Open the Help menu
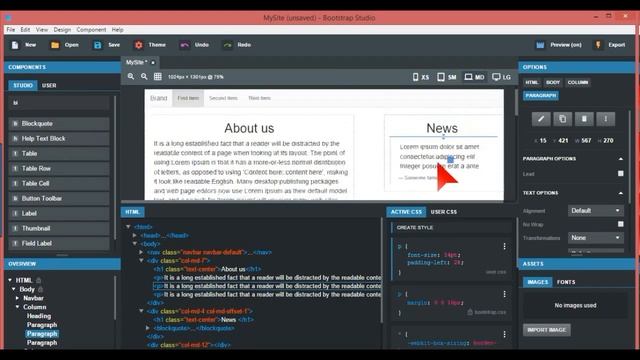Image resolution: width=640 pixels, height=360 pixels. coord(118,30)
